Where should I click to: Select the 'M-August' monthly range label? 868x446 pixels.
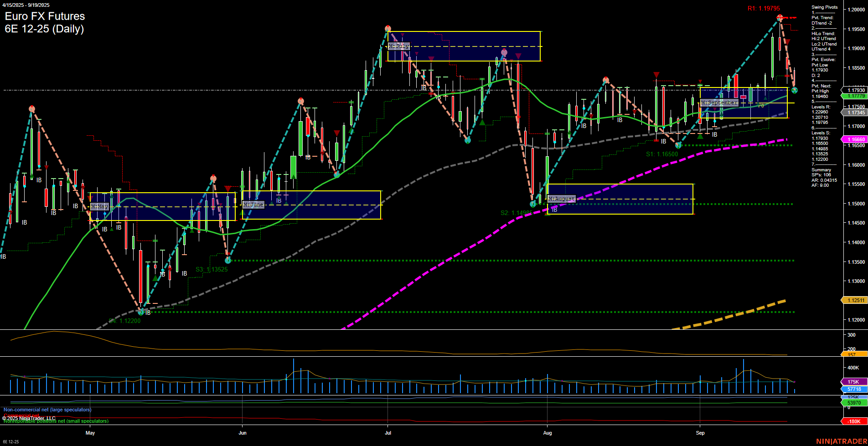tap(562, 199)
